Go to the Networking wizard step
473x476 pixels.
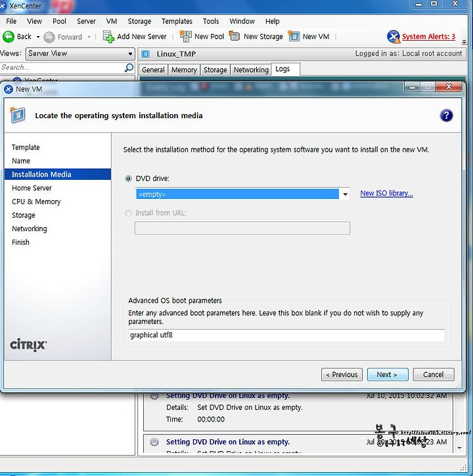click(30, 228)
